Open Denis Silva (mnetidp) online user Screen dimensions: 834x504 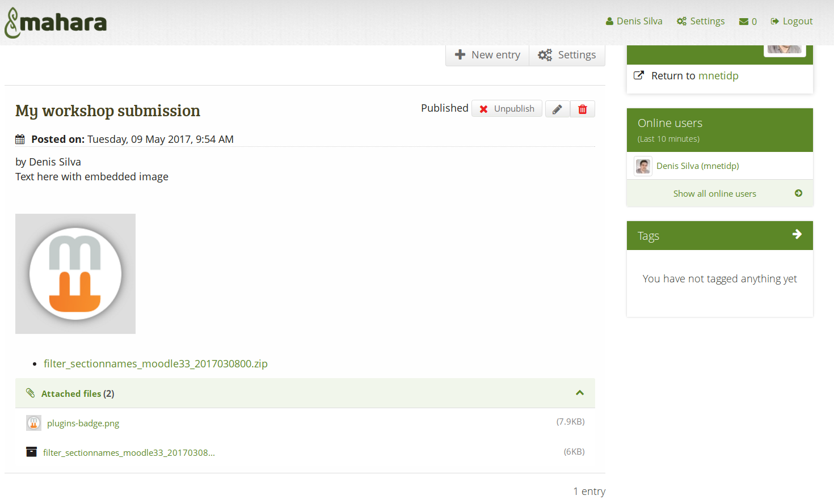pyautogui.click(x=697, y=166)
